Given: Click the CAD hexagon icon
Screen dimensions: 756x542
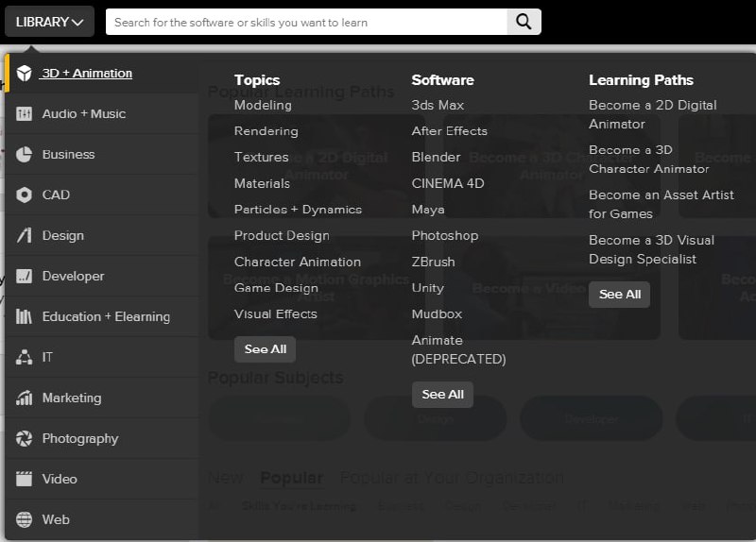Looking at the screenshot, I should pos(24,195).
